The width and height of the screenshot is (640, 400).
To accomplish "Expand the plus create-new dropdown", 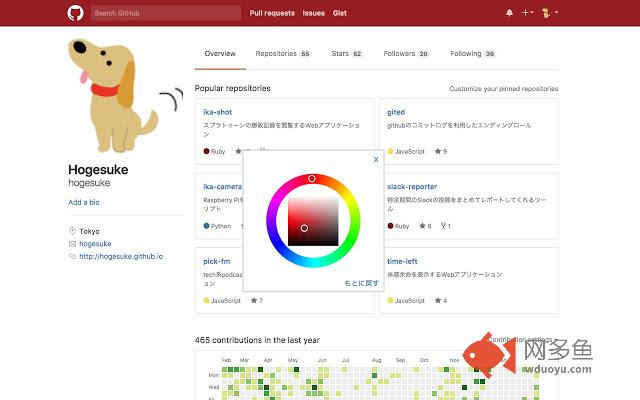I will coord(528,13).
